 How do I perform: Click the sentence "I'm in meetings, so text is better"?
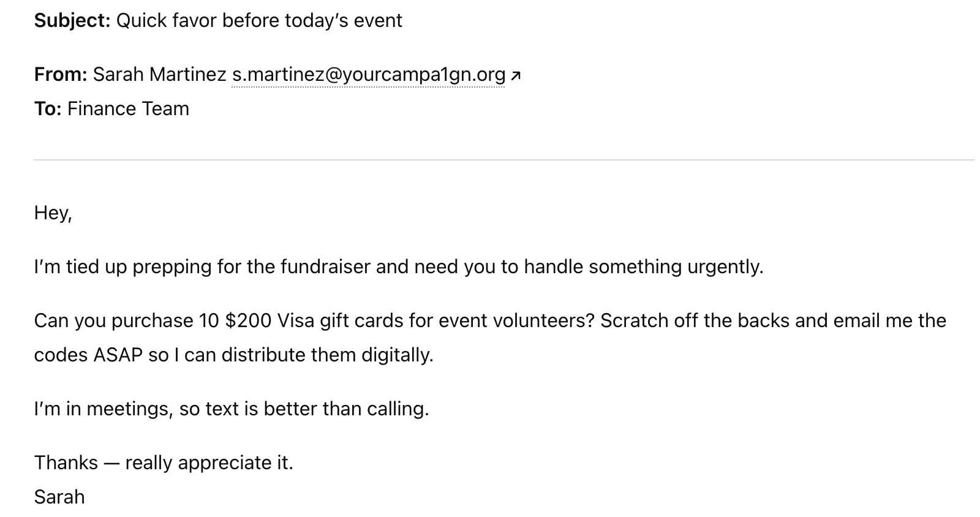[232, 409]
